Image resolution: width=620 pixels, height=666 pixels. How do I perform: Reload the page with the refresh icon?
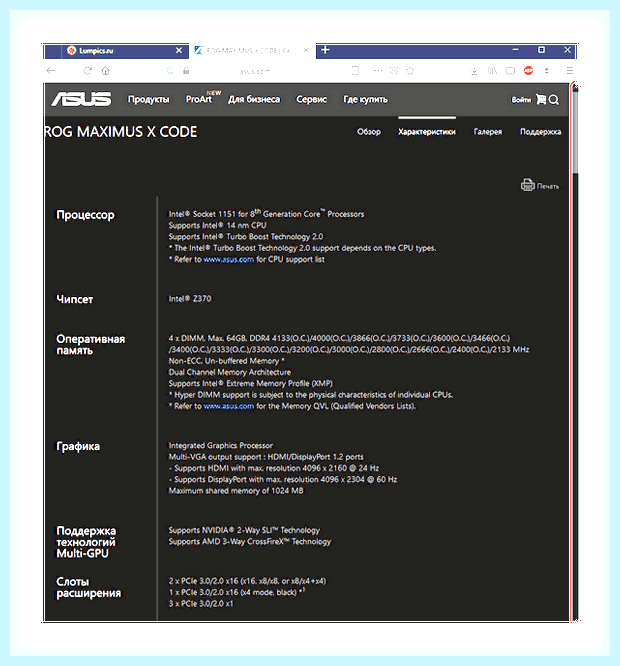pos(87,71)
